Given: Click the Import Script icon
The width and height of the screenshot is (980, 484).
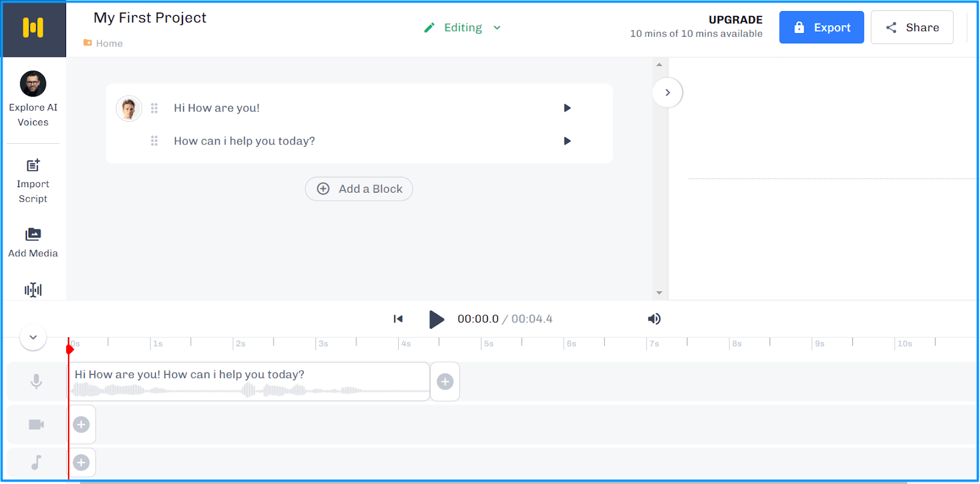Looking at the screenshot, I should coord(33,166).
